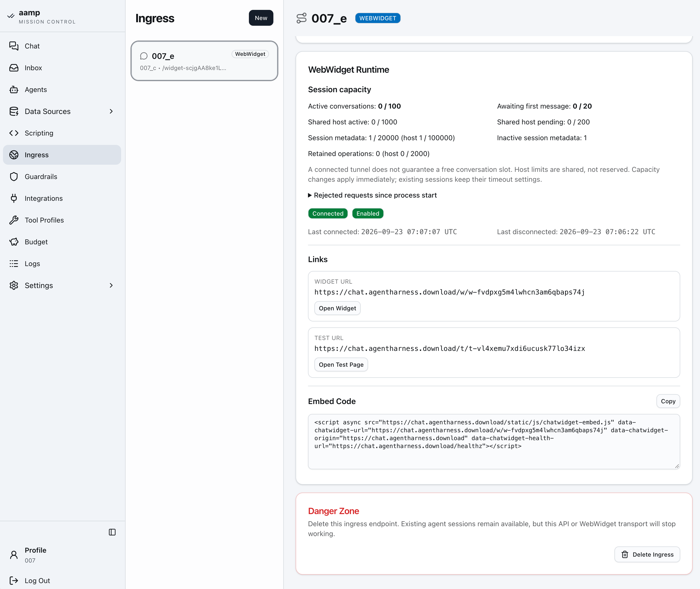Navigate to Tool Profiles

point(62,220)
